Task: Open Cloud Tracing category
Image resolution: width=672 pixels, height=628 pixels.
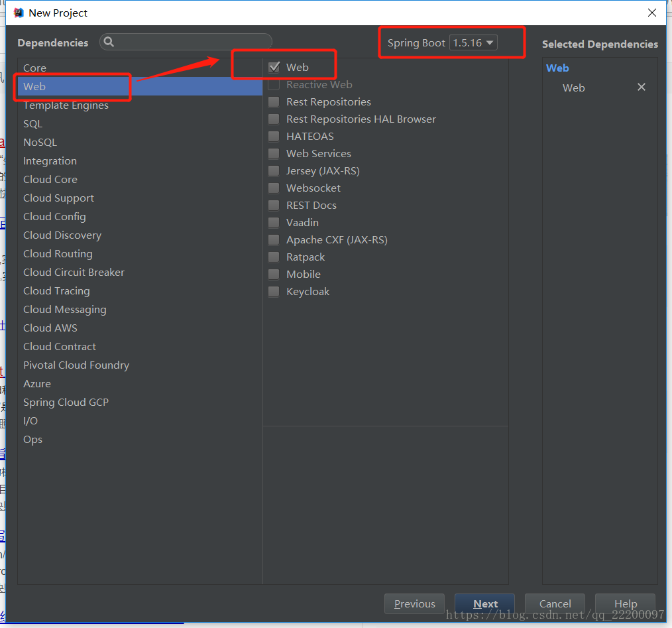Action: [140, 291]
